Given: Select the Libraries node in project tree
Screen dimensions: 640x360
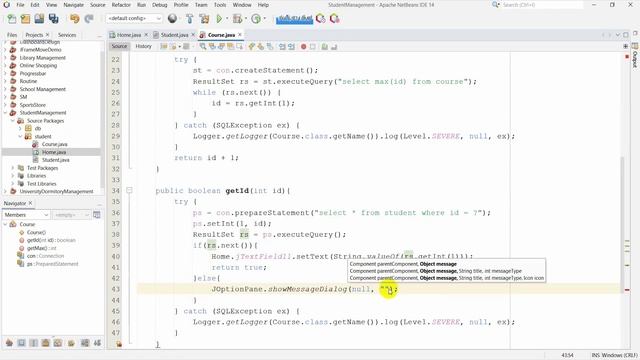Looking at the screenshot, I should 36,176.
